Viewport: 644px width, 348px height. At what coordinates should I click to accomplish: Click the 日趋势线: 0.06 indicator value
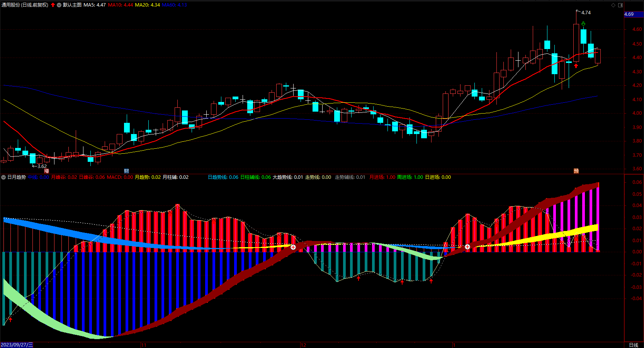(223, 177)
